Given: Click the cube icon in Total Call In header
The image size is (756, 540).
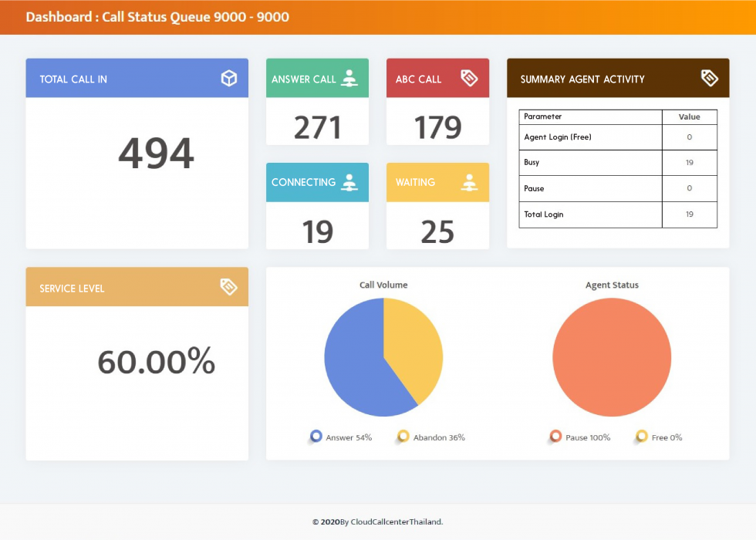Looking at the screenshot, I should (x=228, y=78).
